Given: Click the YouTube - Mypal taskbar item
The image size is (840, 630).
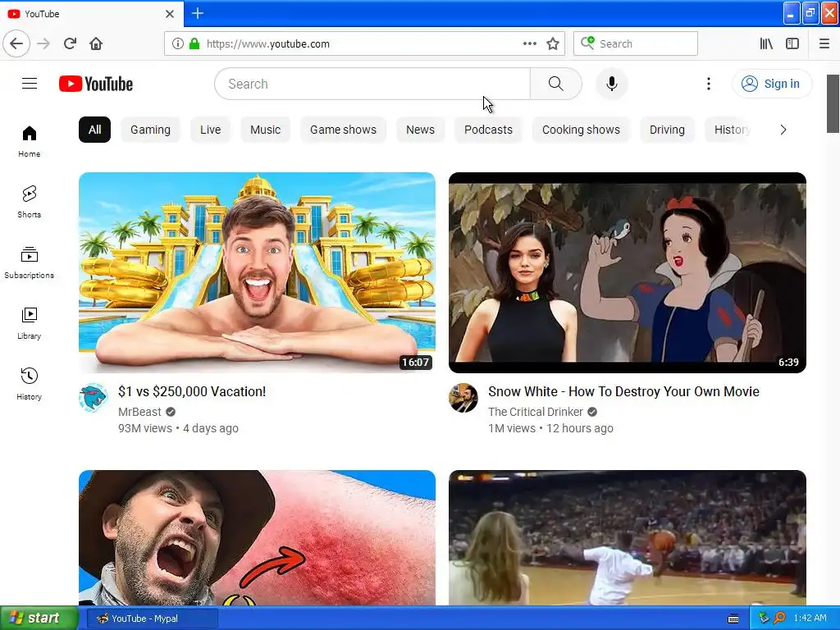Looking at the screenshot, I should click(152, 619).
